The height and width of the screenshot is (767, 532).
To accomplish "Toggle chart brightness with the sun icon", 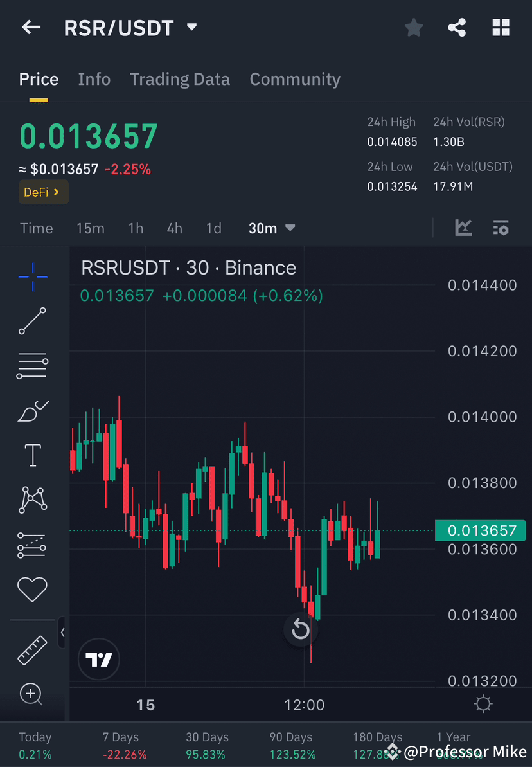I will pyautogui.click(x=483, y=705).
